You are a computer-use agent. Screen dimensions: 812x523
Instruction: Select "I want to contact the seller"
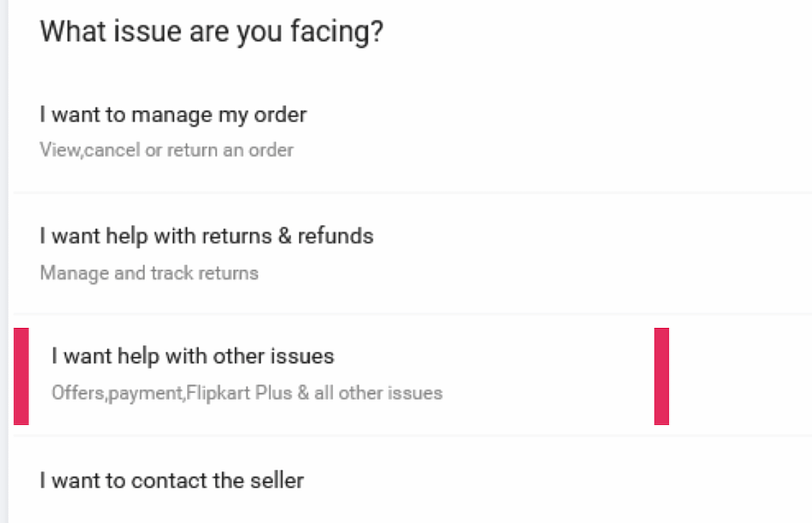(170, 479)
